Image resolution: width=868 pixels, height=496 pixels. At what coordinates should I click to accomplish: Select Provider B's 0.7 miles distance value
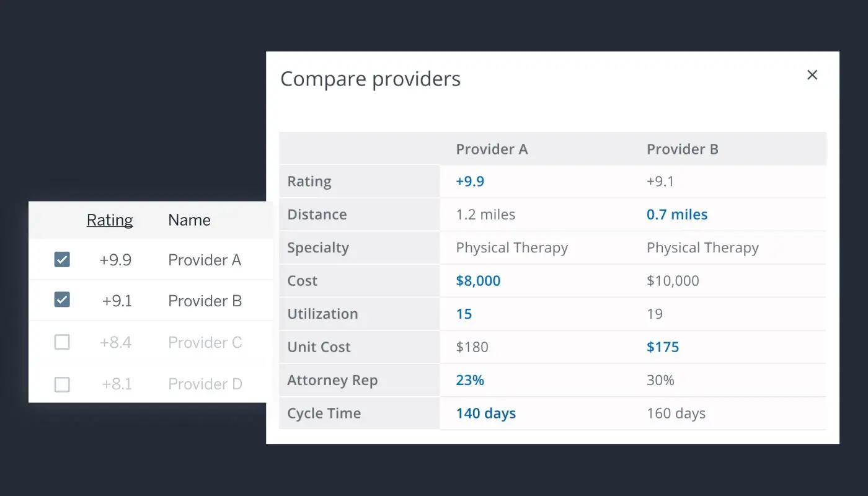[678, 214]
